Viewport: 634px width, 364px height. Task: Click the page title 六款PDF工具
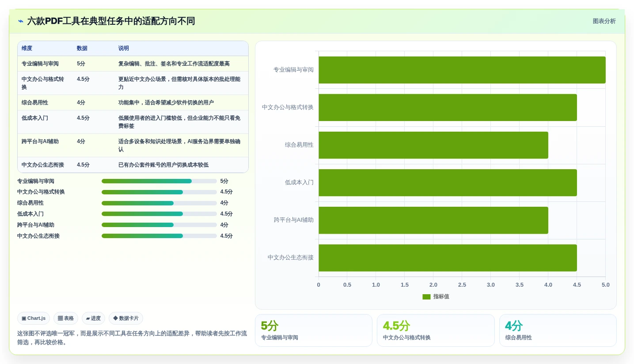[111, 21]
